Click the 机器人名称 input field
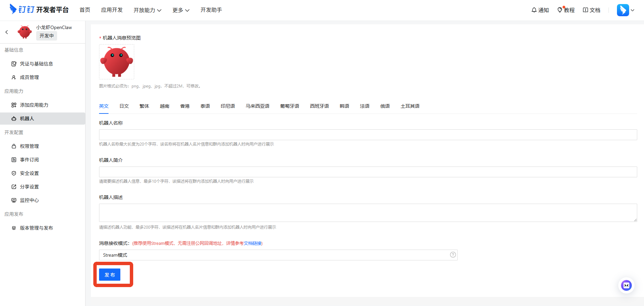 coord(368,135)
